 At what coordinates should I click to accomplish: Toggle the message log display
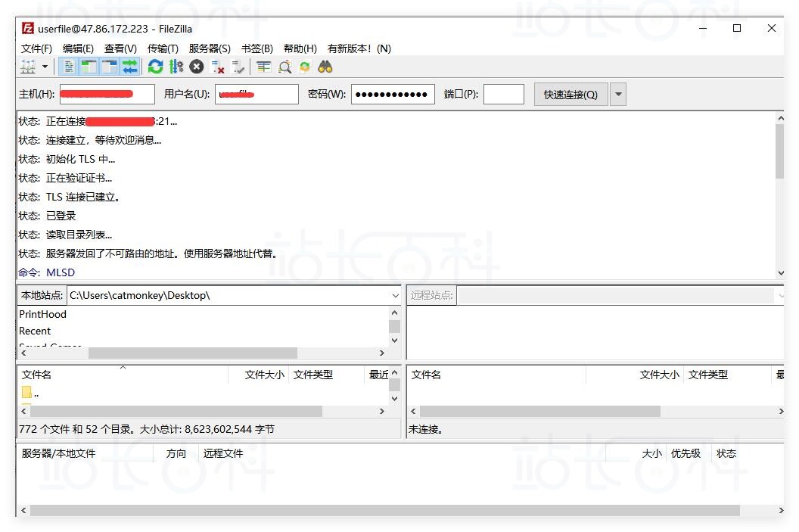[x=69, y=67]
